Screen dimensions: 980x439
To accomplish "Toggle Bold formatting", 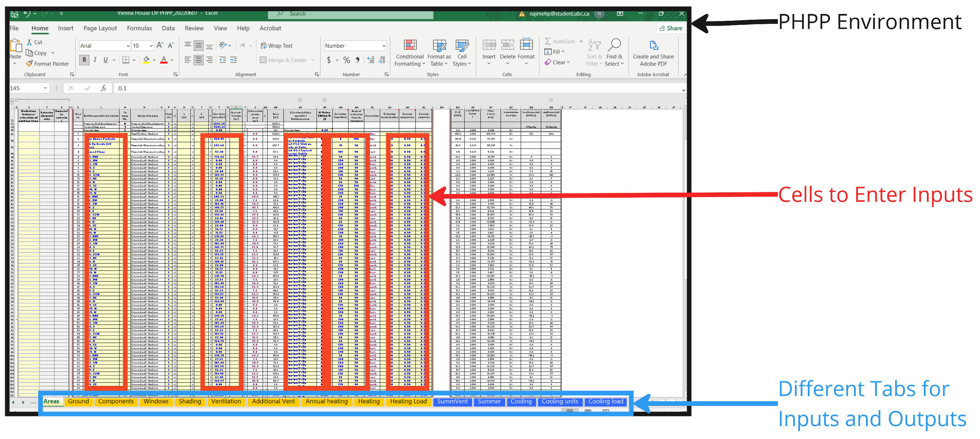I will (x=84, y=60).
